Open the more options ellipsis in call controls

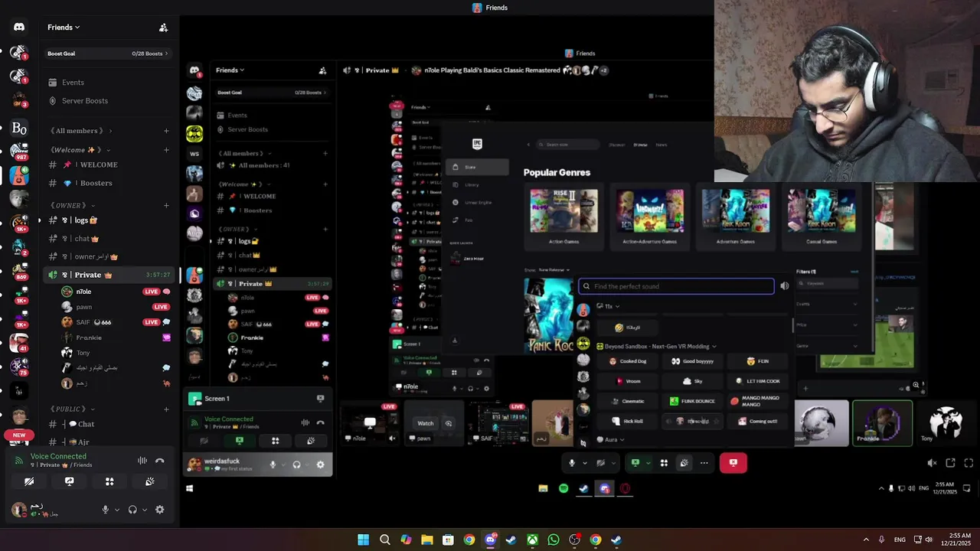704,463
